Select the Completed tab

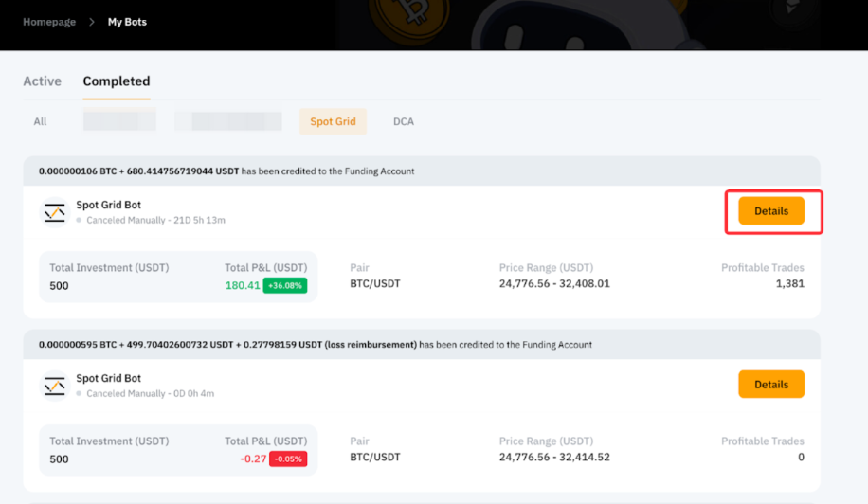tap(116, 81)
